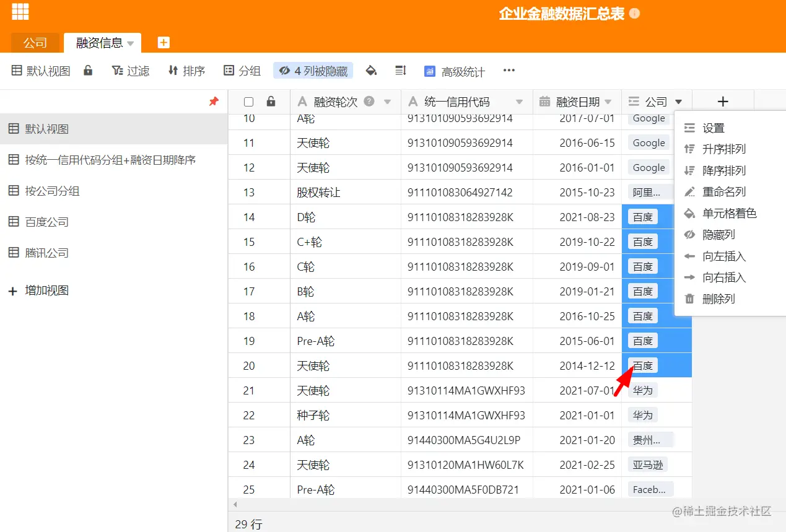
Task: Open the more options ellipsis in toolbar
Action: pos(509,71)
